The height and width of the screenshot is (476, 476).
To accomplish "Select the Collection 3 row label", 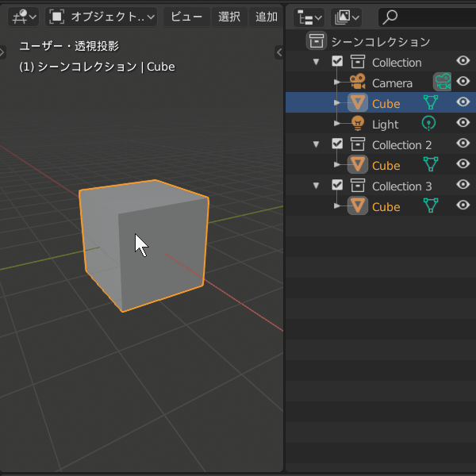I will [402, 186].
